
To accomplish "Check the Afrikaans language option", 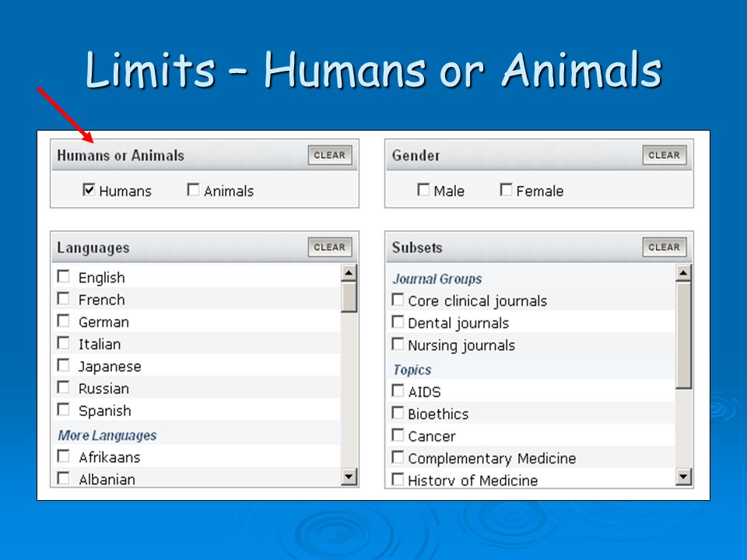I will [x=63, y=457].
